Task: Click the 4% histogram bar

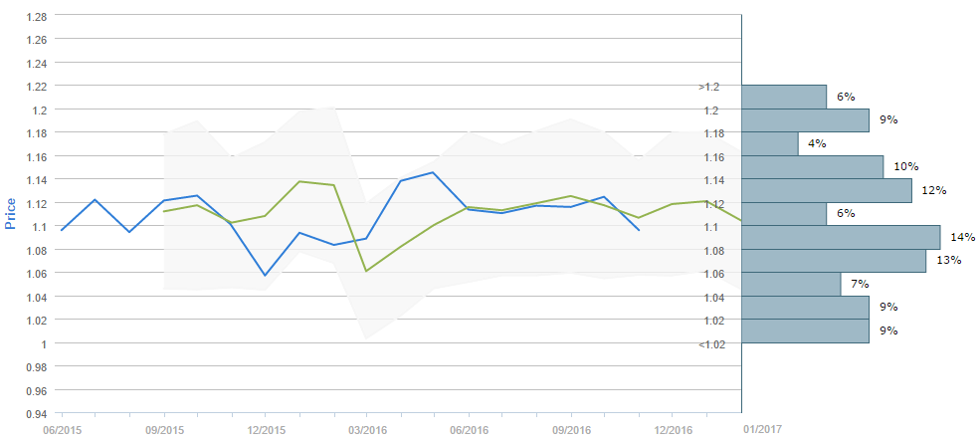Action: [x=770, y=143]
